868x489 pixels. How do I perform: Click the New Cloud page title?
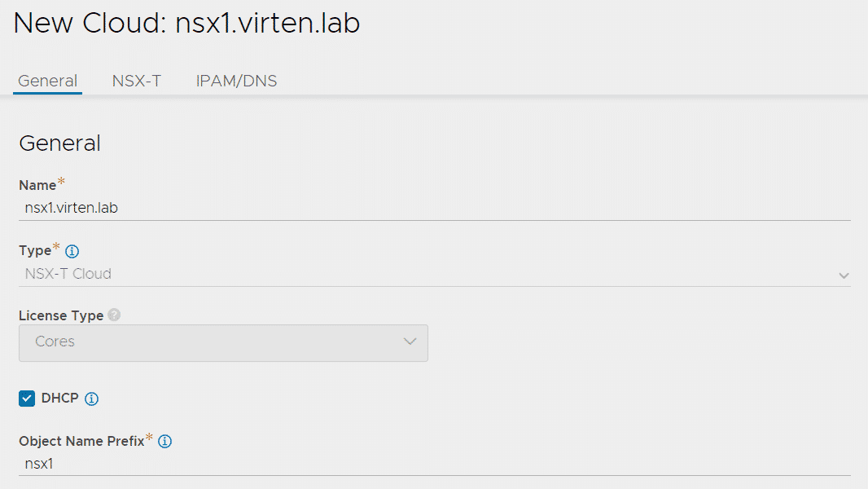(x=186, y=24)
